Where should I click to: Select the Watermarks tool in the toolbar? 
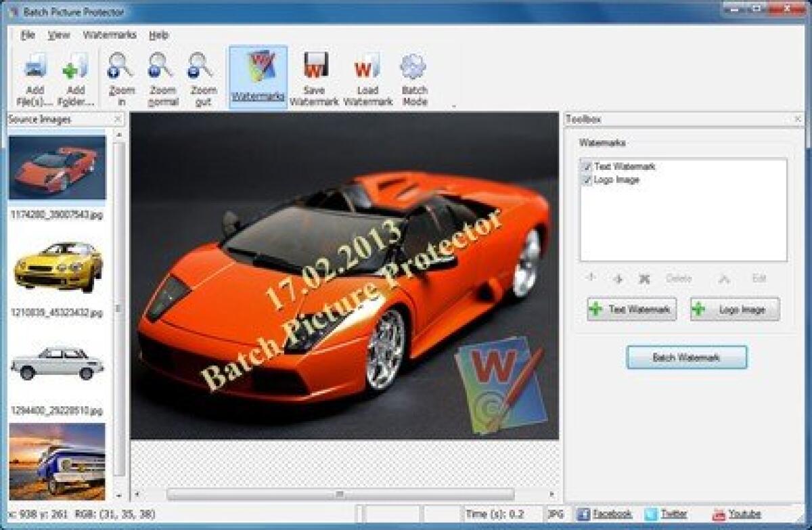[x=257, y=74]
